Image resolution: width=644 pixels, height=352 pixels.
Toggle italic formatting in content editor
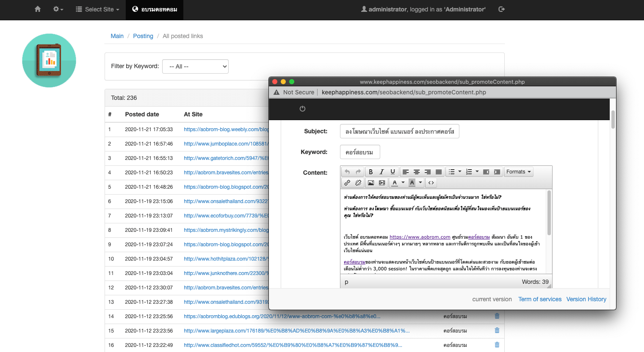pos(381,172)
